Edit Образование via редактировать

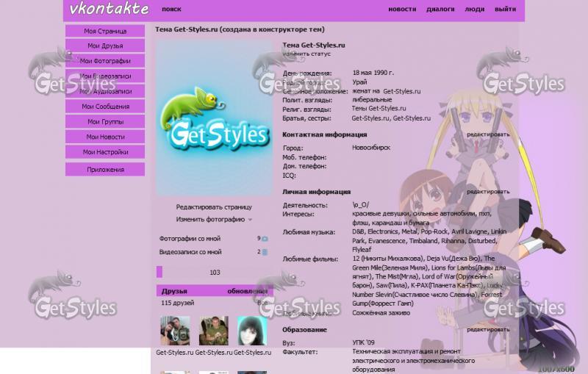coord(488,329)
